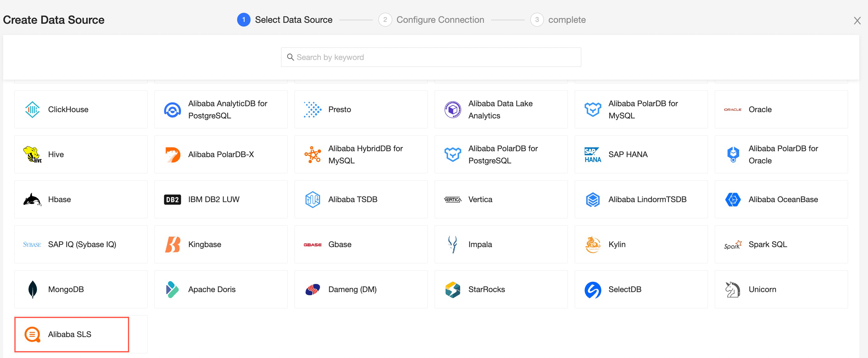The height and width of the screenshot is (358, 868).
Task: Click the Hbase orca icon
Action: [x=32, y=199]
